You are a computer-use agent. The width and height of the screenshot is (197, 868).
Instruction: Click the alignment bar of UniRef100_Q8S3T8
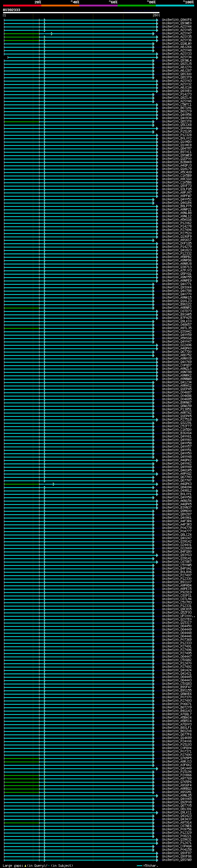[79, 122]
